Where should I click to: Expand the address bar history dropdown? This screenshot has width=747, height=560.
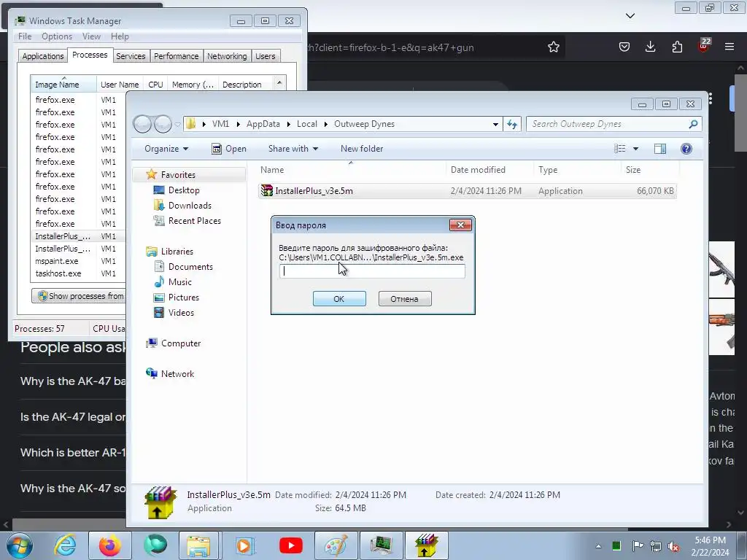pyautogui.click(x=495, y=124)
